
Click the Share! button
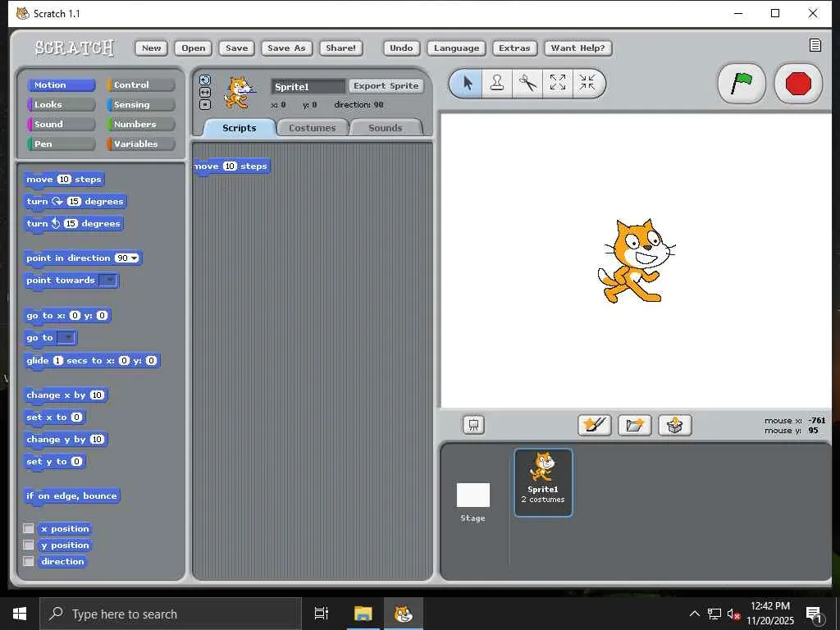point(340,48)
